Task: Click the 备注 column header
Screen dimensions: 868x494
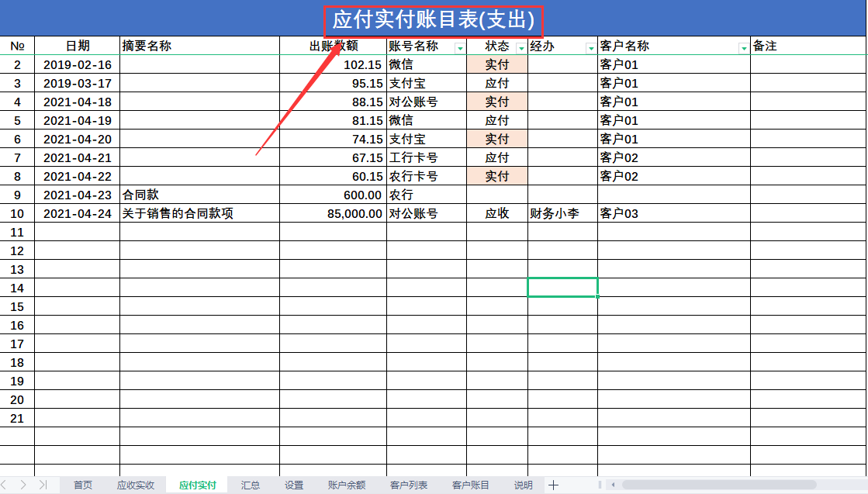Action: 808,46
